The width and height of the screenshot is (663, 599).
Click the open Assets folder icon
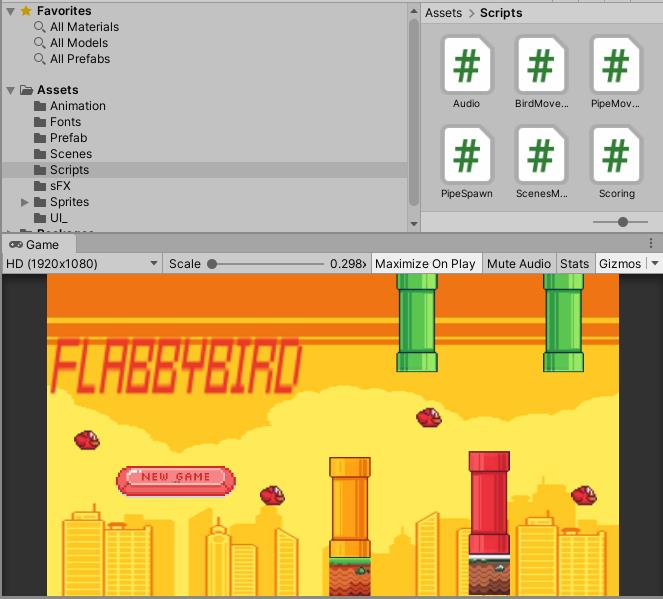point(27,90)
